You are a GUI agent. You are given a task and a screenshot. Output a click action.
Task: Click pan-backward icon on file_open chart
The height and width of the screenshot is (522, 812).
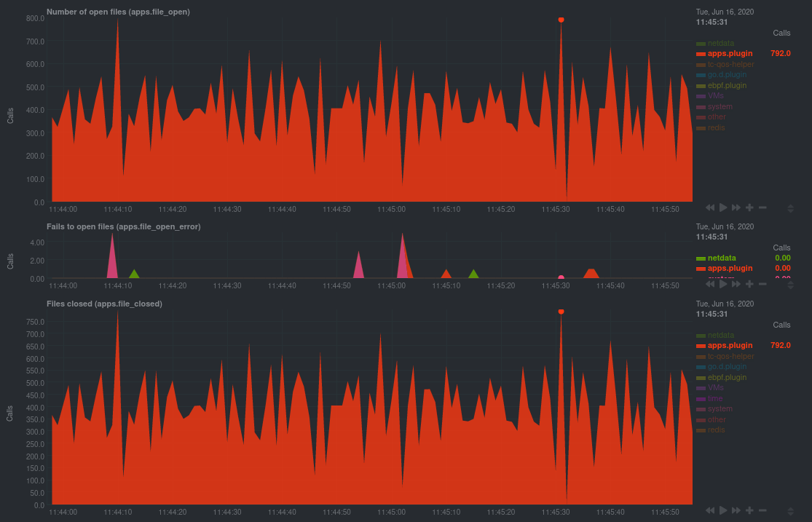tap(709, 207)
